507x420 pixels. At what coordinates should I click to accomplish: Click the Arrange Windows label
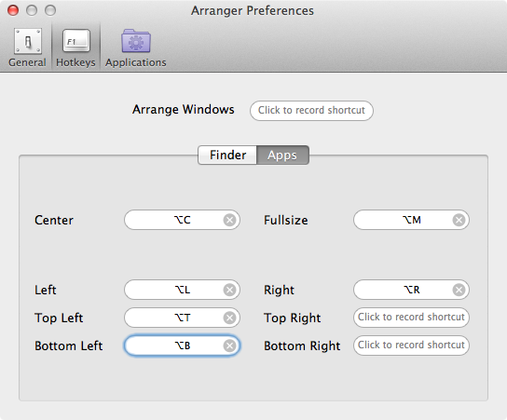(x=184, y=110)
